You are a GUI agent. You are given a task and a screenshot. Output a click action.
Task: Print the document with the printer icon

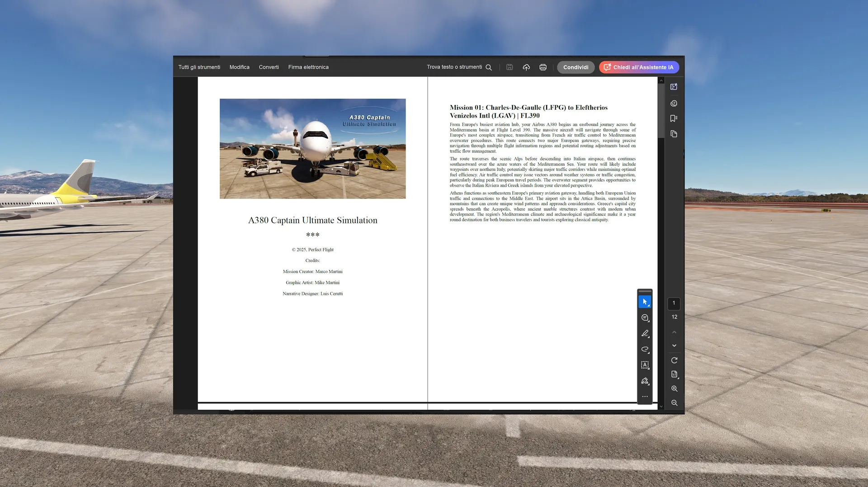pos(543,67)
